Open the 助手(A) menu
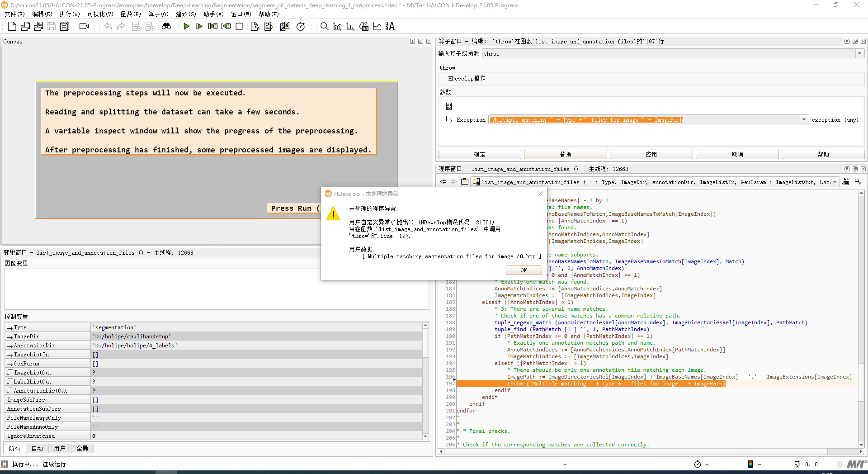Viewport: 868px width, 474px height. [213, 14]
